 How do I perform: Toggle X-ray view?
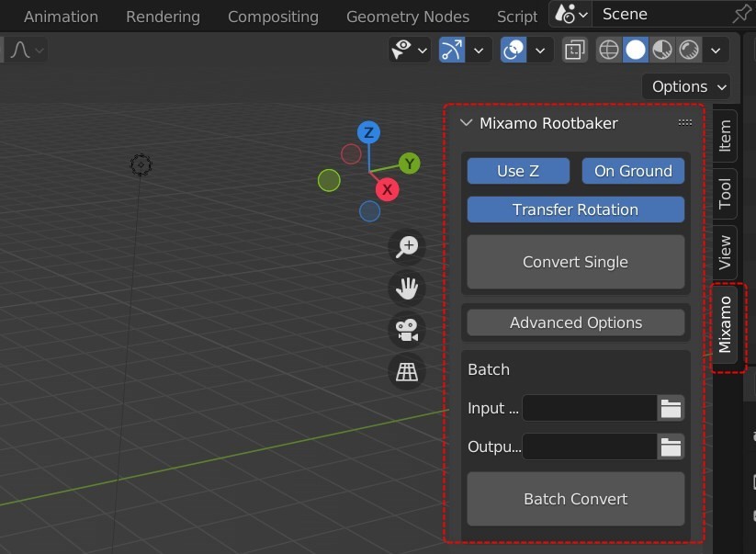pos(575,50)
